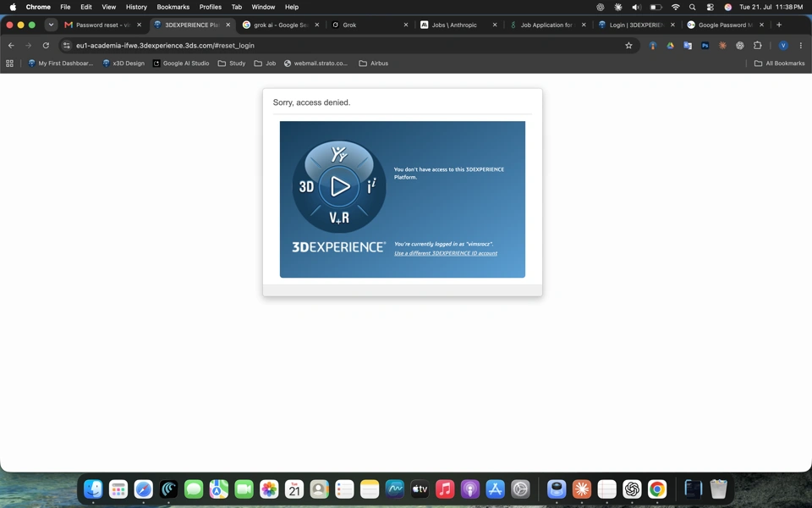Open the Trash from the Dock
812x508 pixels.
pyautogui.click(x=718, y=489)
